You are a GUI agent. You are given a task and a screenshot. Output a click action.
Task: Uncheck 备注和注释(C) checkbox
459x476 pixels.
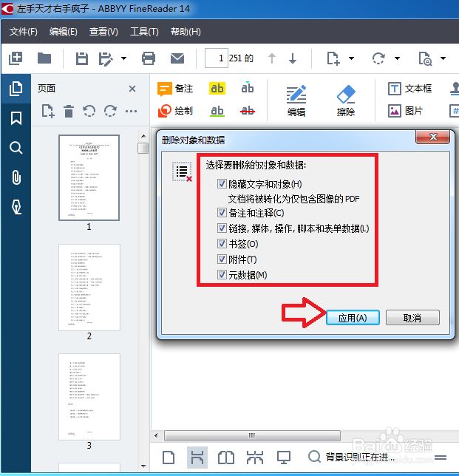click(222, 213)
